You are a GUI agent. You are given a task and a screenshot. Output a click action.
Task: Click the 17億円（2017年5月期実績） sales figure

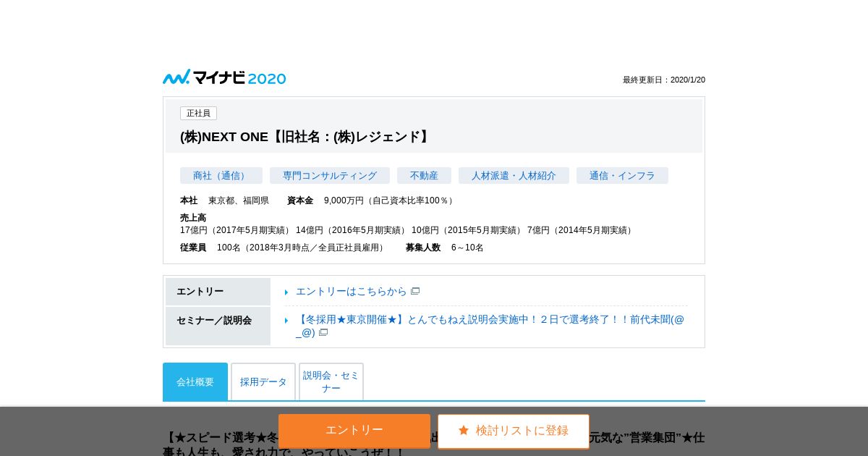tap(237, 230)
